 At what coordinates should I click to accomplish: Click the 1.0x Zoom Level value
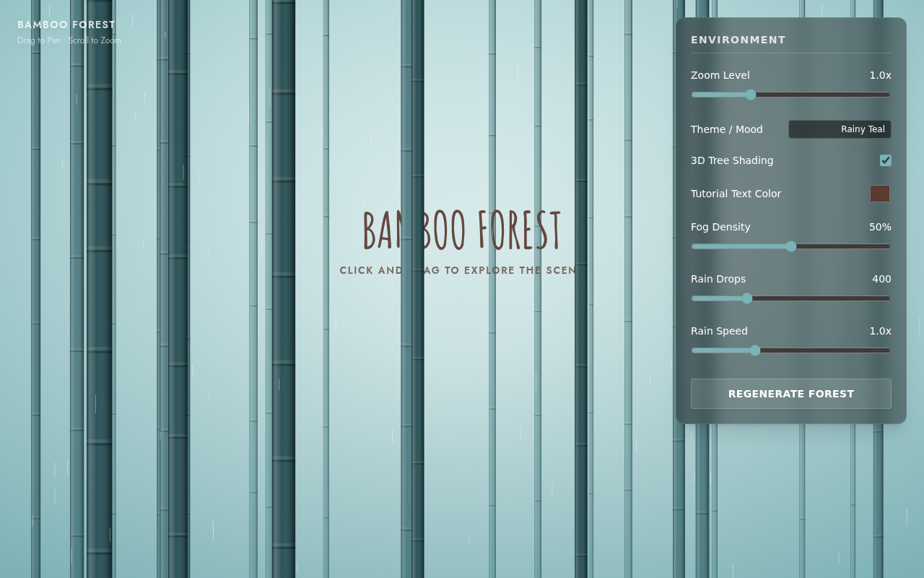[x=880, y=75]
